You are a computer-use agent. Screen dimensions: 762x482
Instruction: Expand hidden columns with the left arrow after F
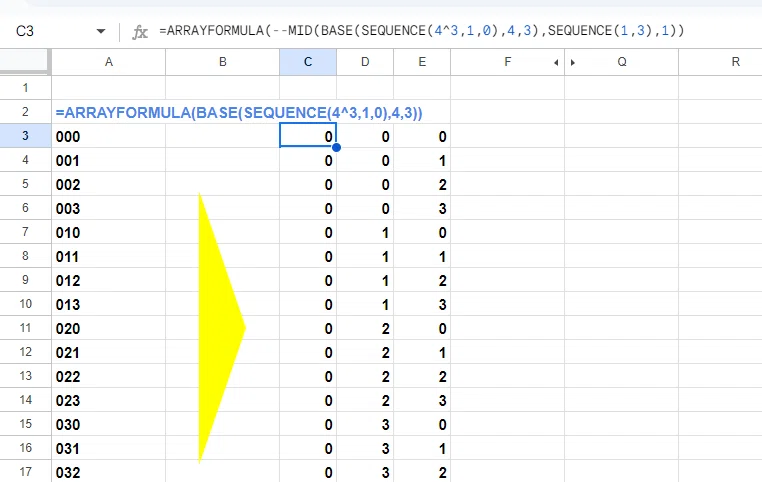(x=556, y=62)
